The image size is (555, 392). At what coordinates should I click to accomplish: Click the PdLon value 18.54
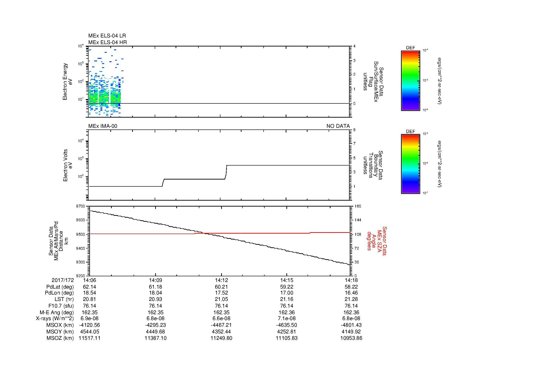[x=89, y=293]
